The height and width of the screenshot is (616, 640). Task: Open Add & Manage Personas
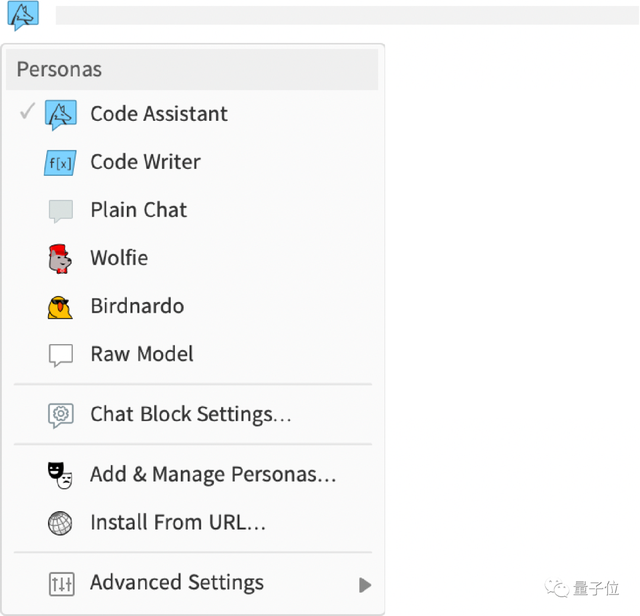(213, 475)
